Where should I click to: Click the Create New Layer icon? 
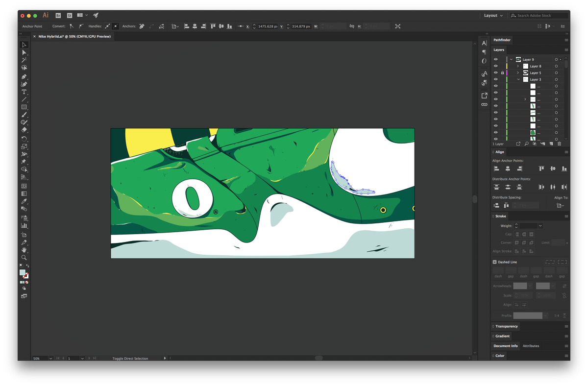click(x=551, y=143)
